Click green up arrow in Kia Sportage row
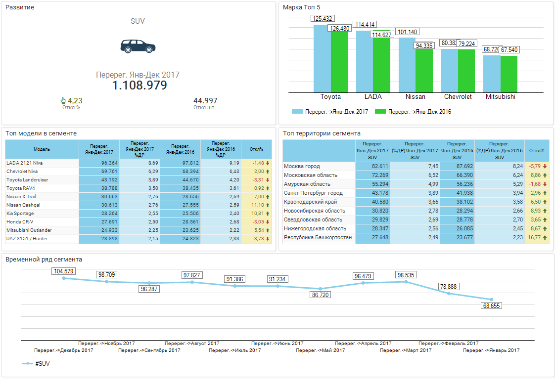 click(268, 214)
